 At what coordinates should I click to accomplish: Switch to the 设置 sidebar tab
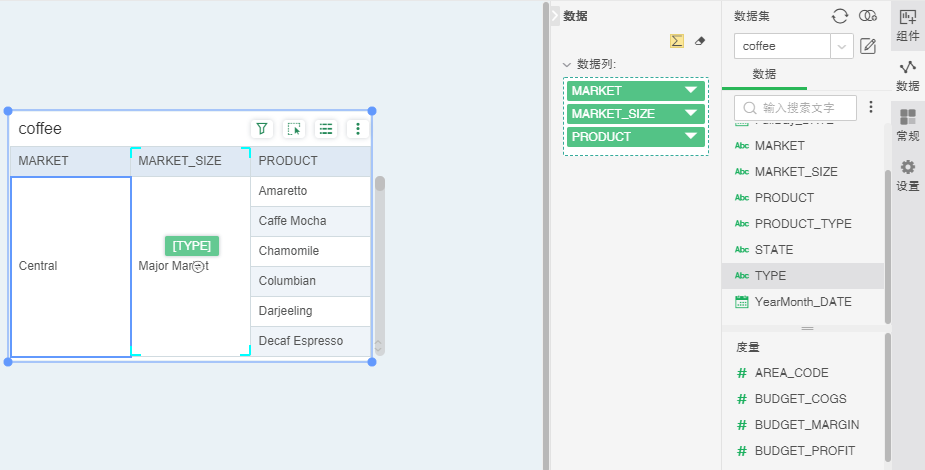[908, 175]
